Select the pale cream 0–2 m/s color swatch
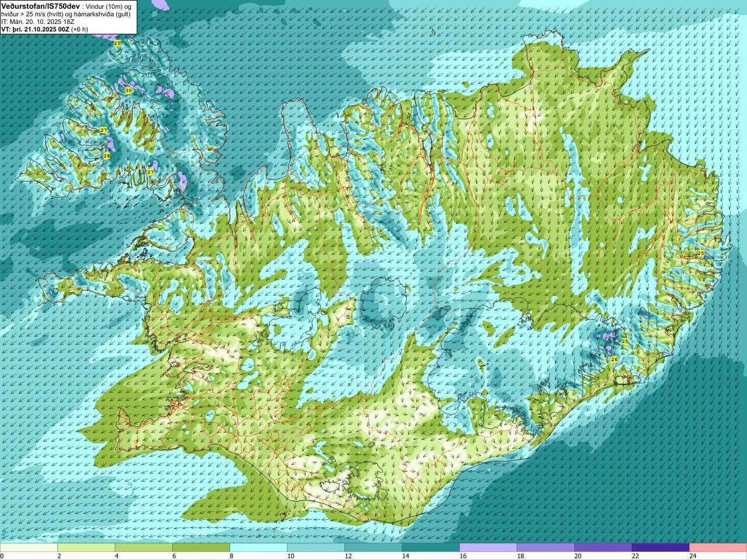 pos(29,548)
